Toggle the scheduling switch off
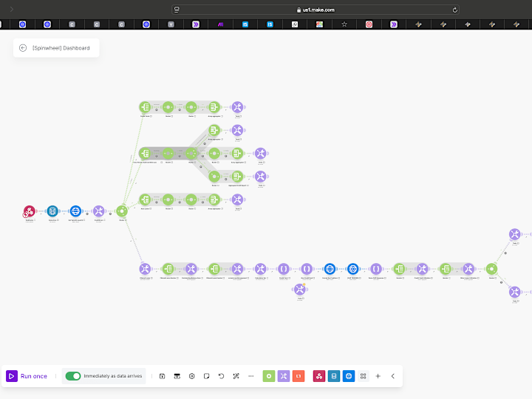This screenshot has height=399, width=532. (73, 376)
